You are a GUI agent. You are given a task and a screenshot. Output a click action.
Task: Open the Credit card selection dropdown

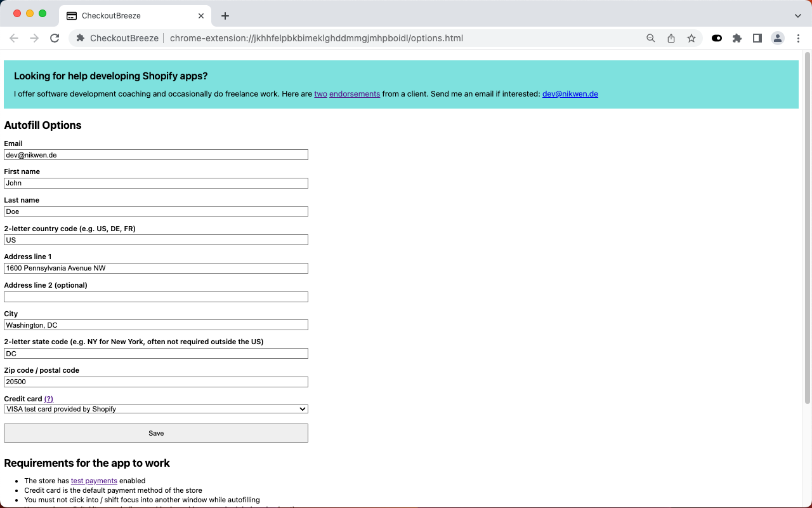click(156, 408)
